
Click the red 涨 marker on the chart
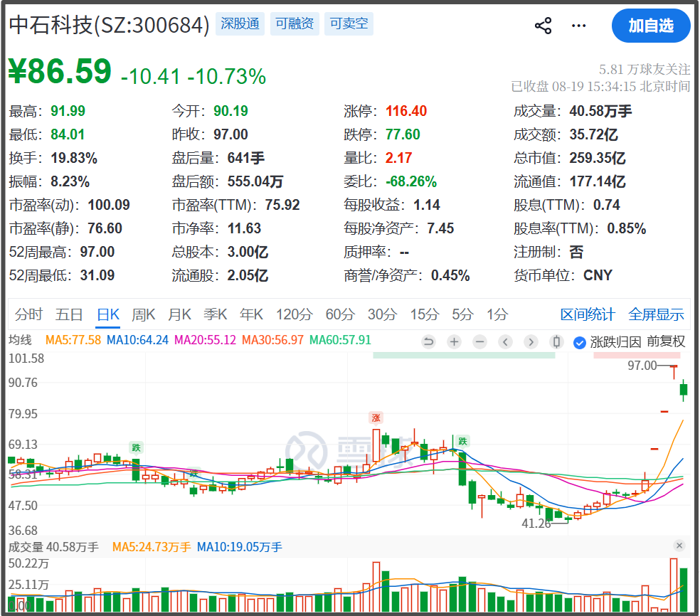coord(376,418)
